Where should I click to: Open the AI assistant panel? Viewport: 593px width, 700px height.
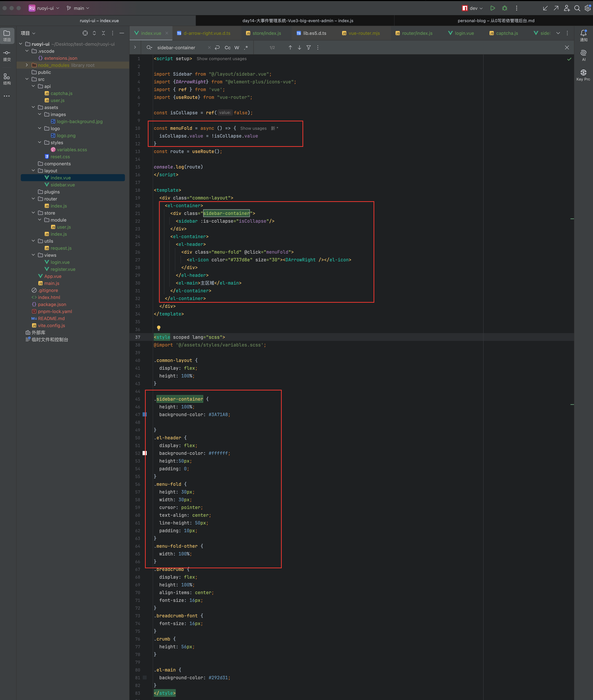[x=584, y=55]
